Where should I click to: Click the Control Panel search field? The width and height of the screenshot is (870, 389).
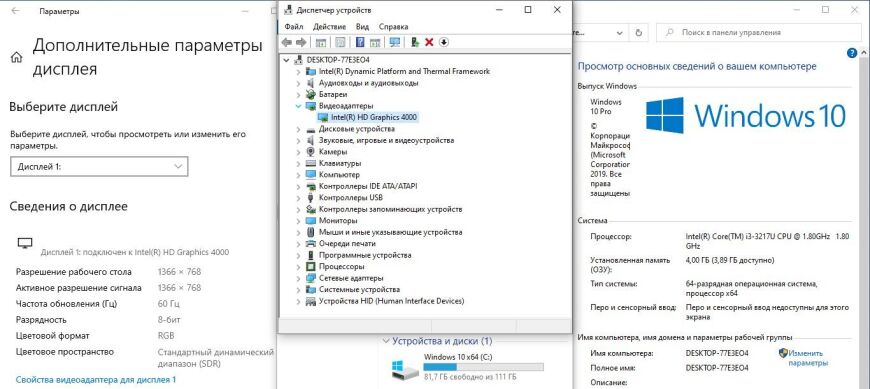[757, 33]
